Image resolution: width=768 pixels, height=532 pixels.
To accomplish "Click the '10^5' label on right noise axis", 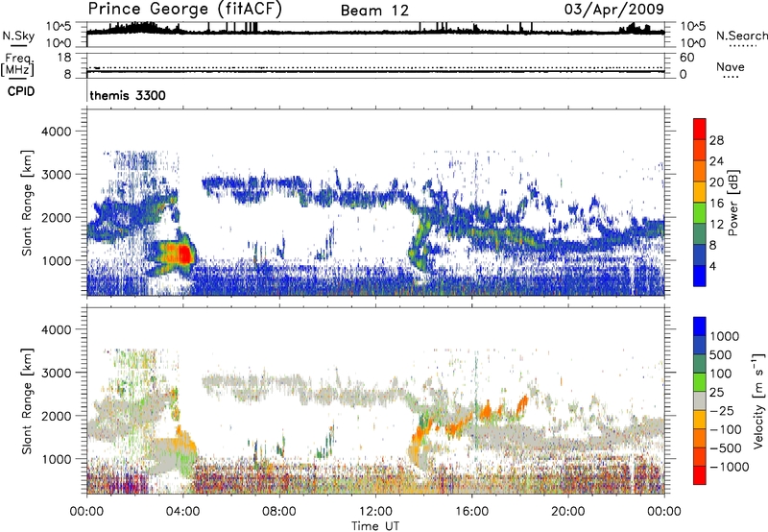I will pos(693,27).
